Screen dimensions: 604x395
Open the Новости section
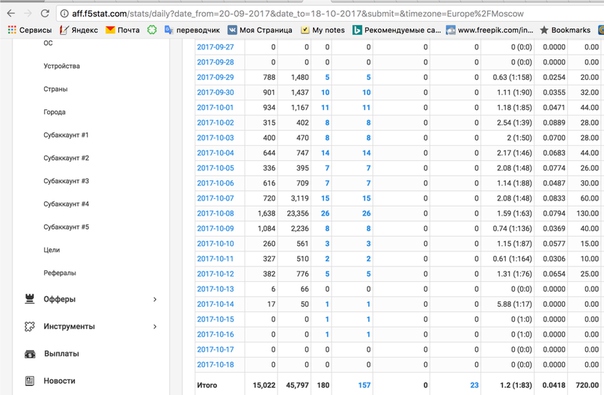click(x=59, y=381)
